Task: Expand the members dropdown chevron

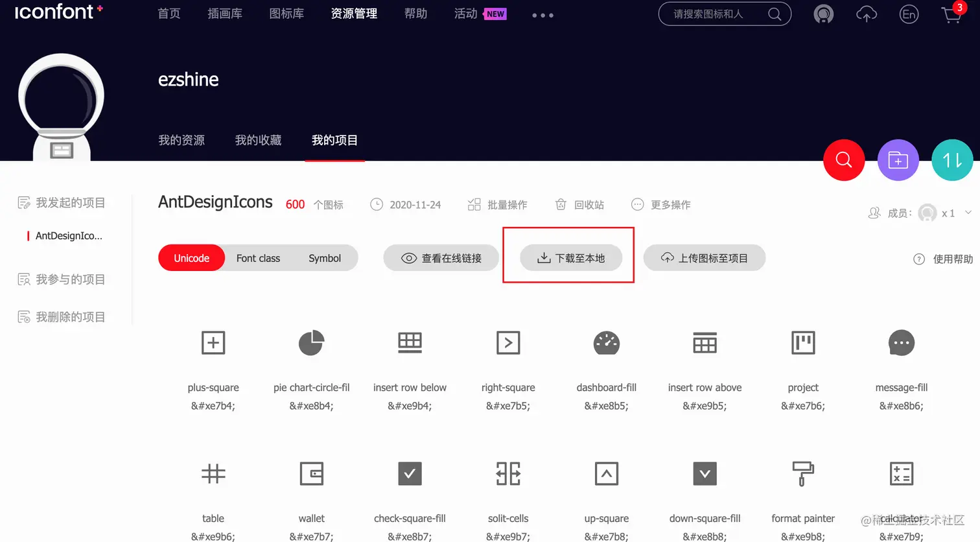Action: [968, 212]
